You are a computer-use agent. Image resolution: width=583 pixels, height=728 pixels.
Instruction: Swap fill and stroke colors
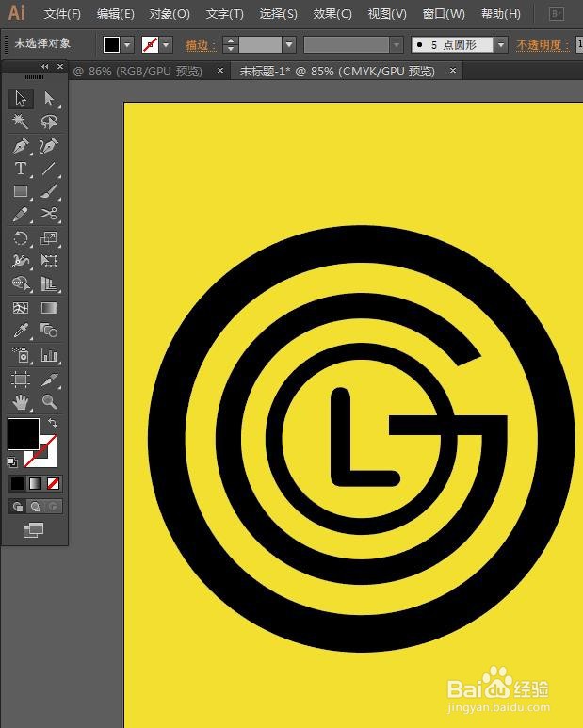tap(53, 423)
